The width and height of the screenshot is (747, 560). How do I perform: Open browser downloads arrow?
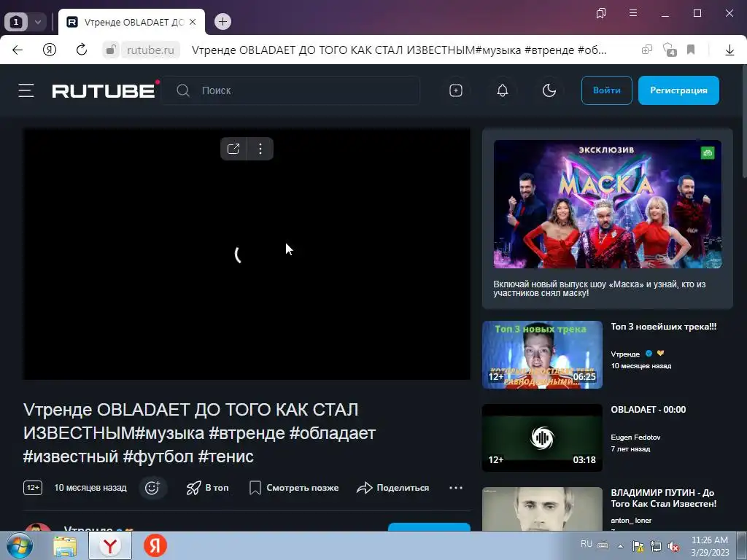[729, 50]
